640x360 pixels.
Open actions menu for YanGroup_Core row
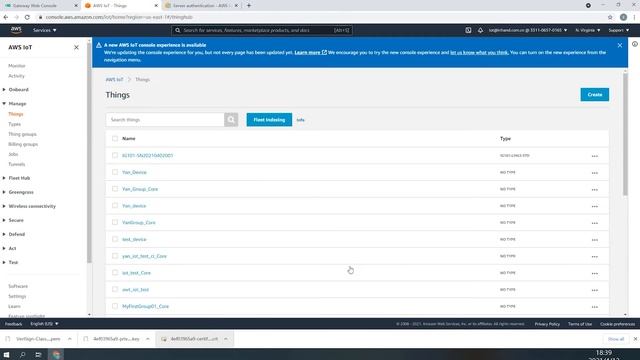click(595, 223)
